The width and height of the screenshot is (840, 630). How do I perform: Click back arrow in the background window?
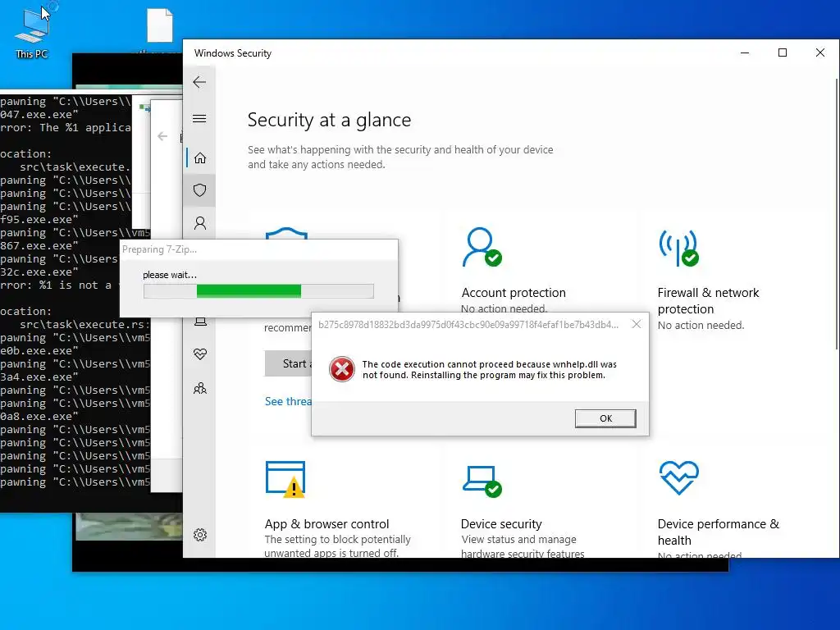click(162, 136)
